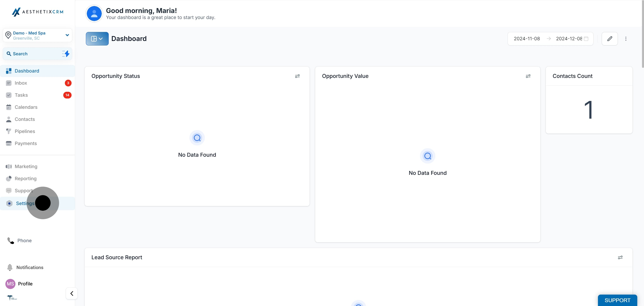Click the Notifications bell icon

pos(10,267)
